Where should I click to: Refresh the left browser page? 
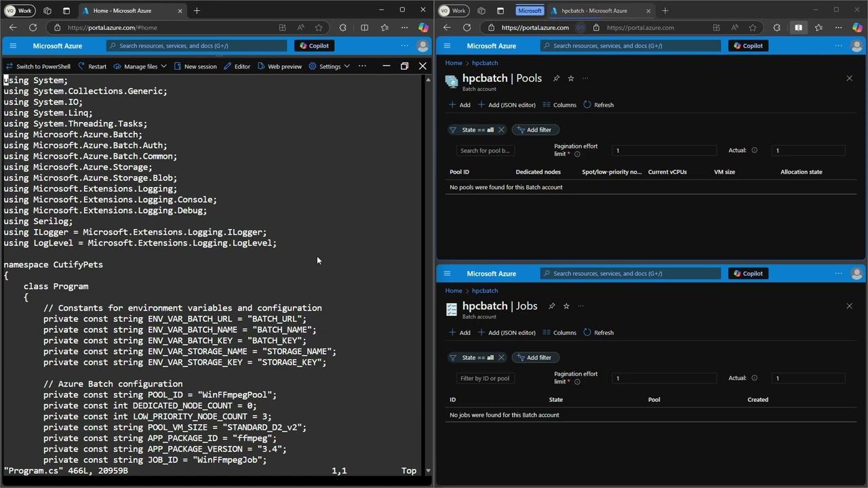tap(33, 28)
